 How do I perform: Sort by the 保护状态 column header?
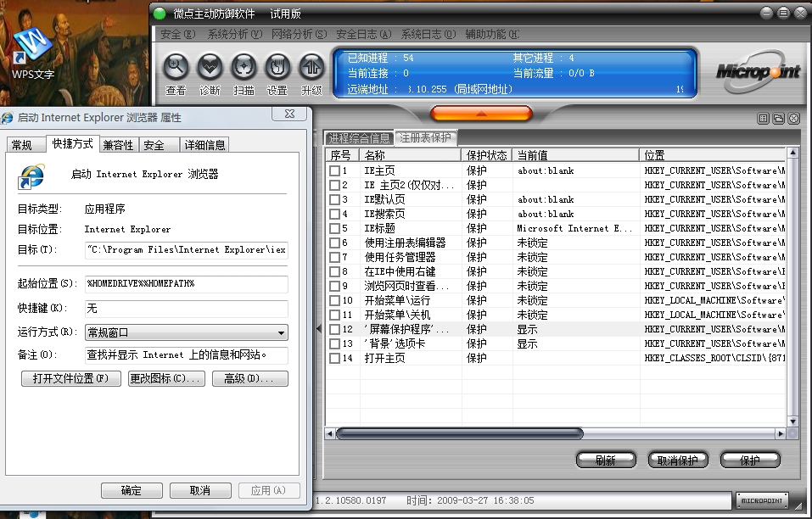point(487,154)
